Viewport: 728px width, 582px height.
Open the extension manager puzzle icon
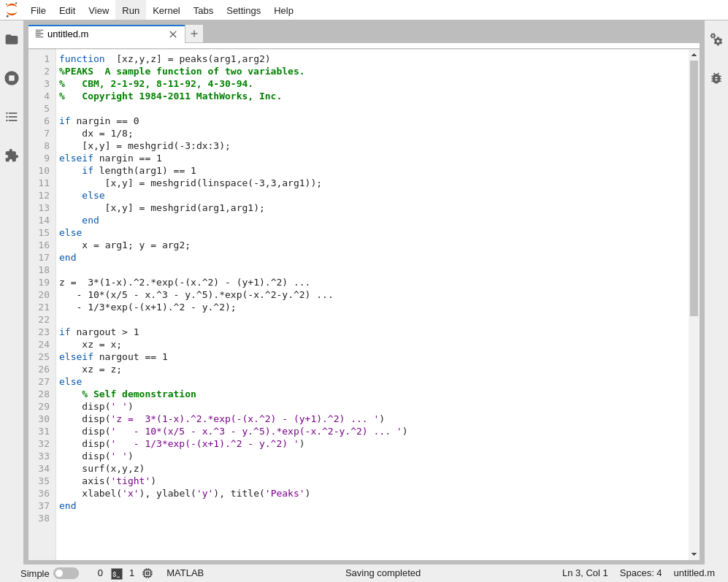(12, 156)
